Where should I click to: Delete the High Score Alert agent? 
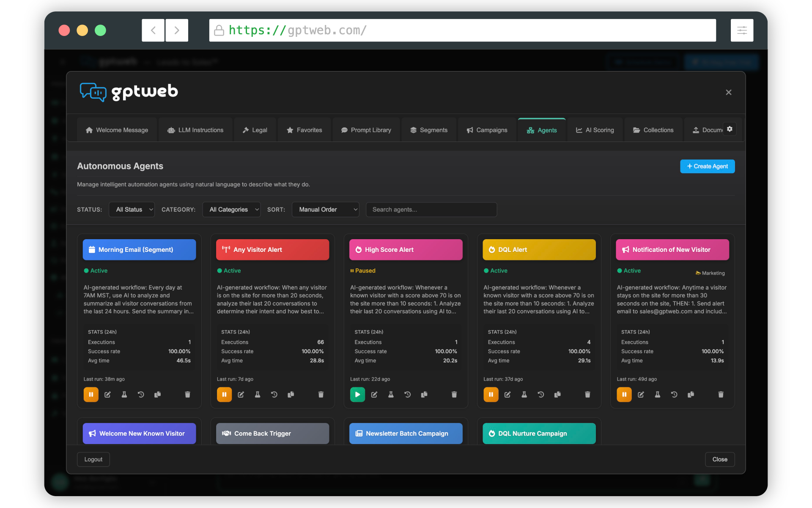point(454,395)
